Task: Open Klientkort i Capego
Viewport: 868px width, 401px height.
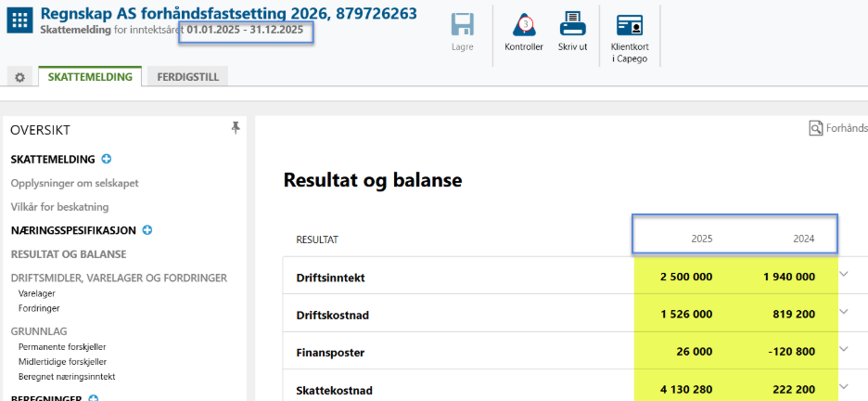Action: click(x=630, y=25)
